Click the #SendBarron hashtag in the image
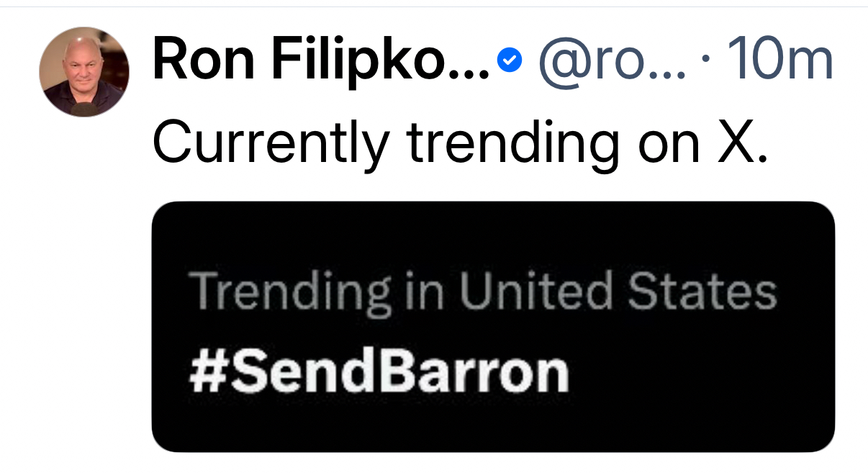The width and height of the screenshot is (868, 473). 379,372
